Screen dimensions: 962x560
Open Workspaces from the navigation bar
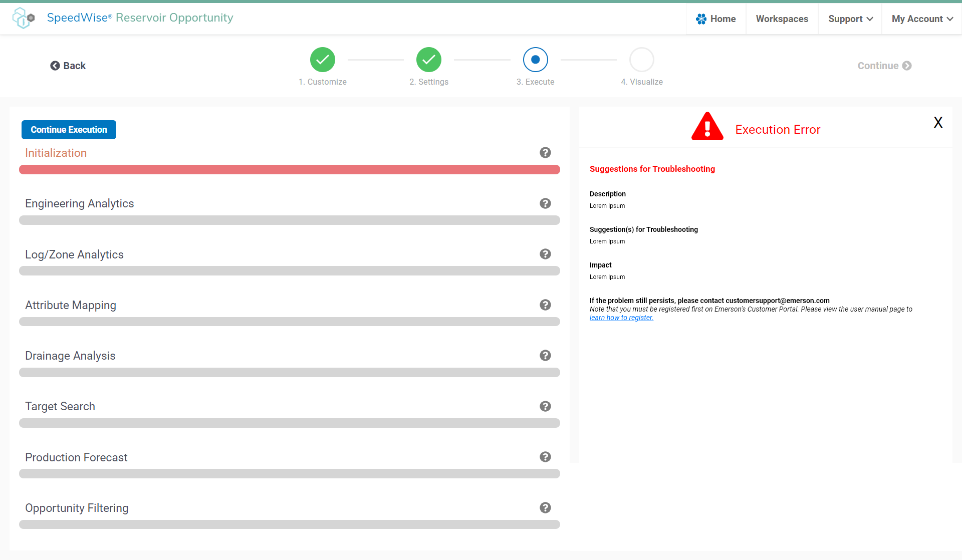(782, 19)
